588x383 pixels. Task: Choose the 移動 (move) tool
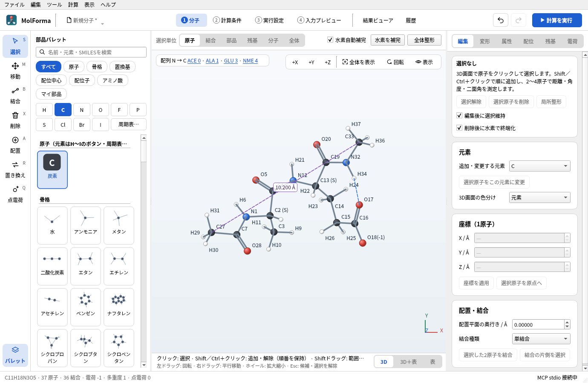coord(15,71)
